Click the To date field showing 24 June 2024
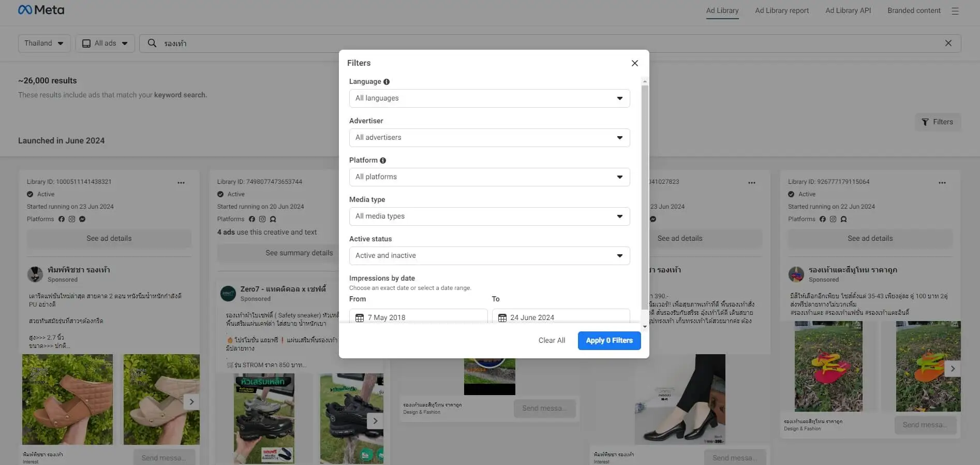The height and width of the screenshot is (465, 980). (561, 317)
